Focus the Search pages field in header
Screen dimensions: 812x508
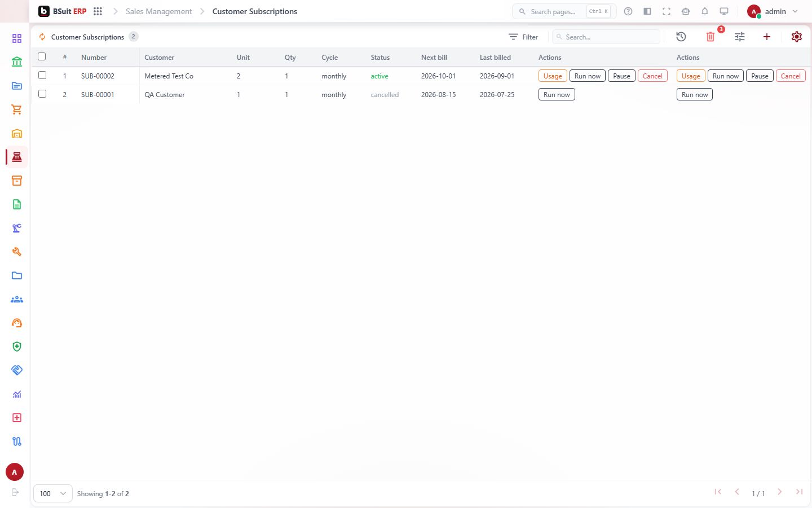564,11
